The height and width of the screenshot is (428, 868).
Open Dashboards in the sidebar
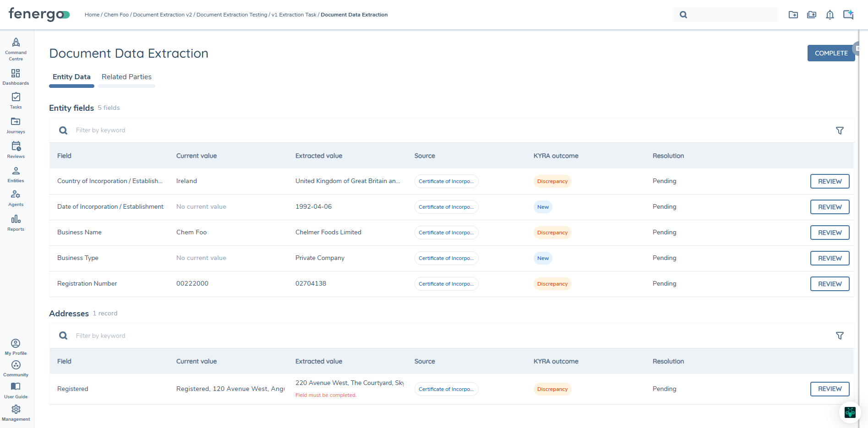tap(16, 77)
